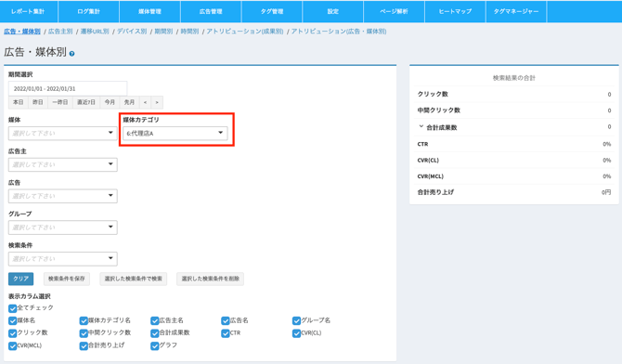Open the ログ集計 menu tab
This screenshot has width=622, height=364.
coord(89,11)
